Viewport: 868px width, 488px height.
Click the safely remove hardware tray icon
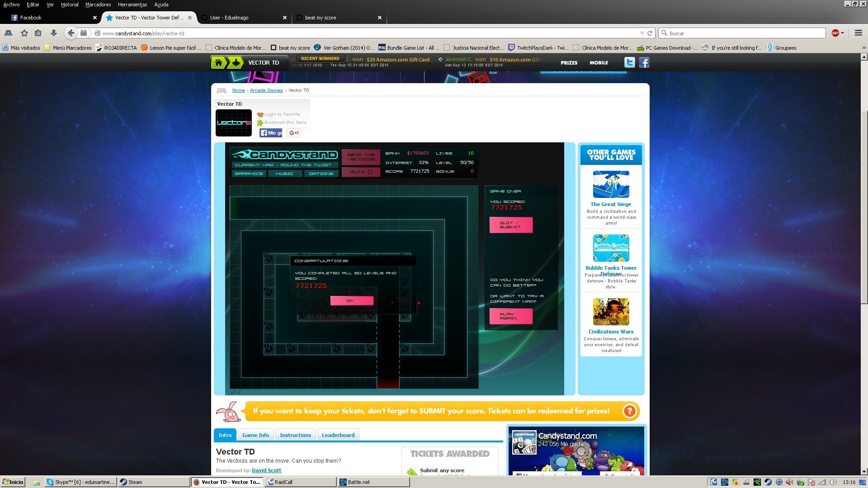801,482
